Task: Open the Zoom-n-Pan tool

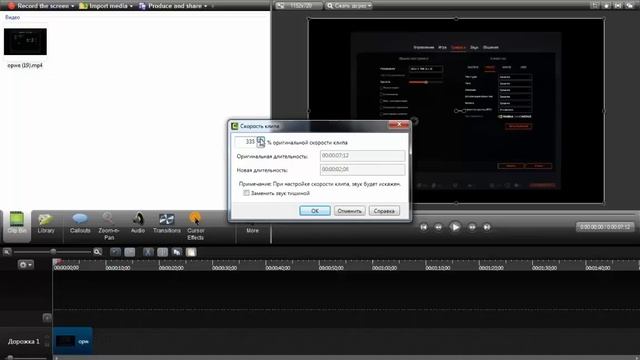Action: [109, 226]
